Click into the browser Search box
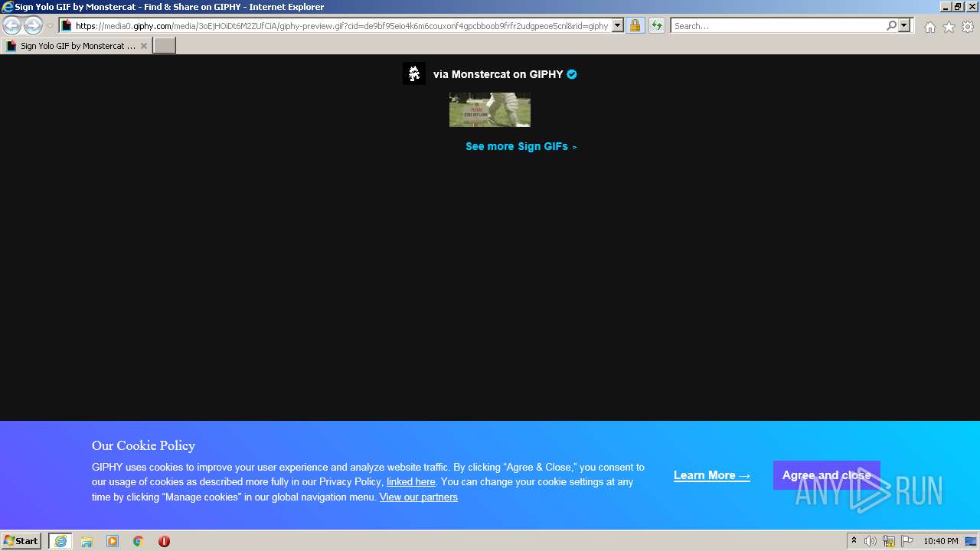 tap(778, 25)
